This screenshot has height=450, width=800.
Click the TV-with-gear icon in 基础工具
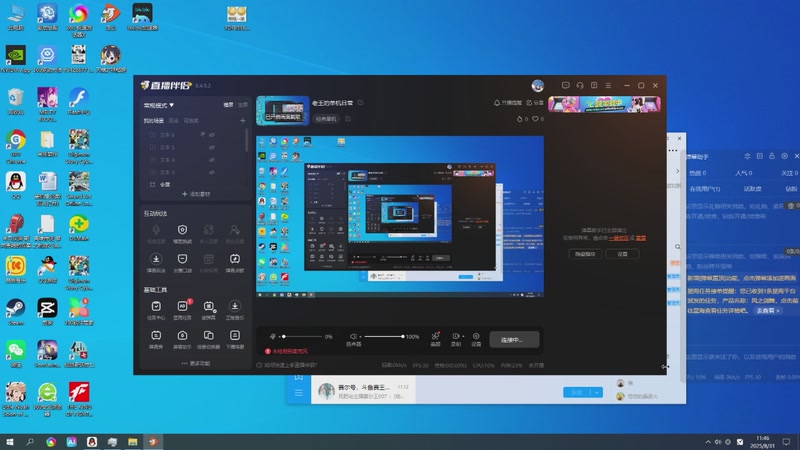209,306
